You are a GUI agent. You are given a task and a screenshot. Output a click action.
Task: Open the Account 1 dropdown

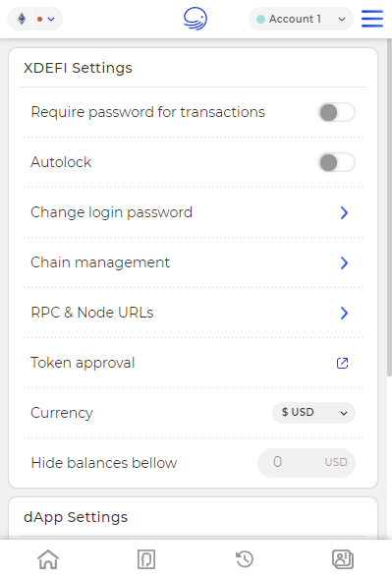click(x=301, y=19)
